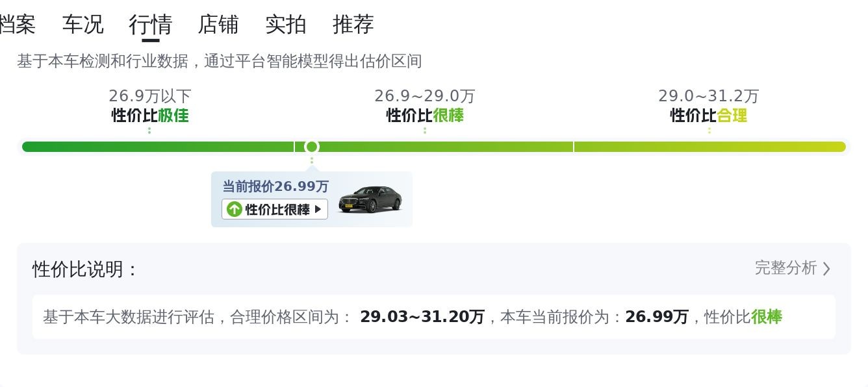Click the circular marker on the price bar
The width and height of the screenshot is (868, 387).
tap(312, 147)
